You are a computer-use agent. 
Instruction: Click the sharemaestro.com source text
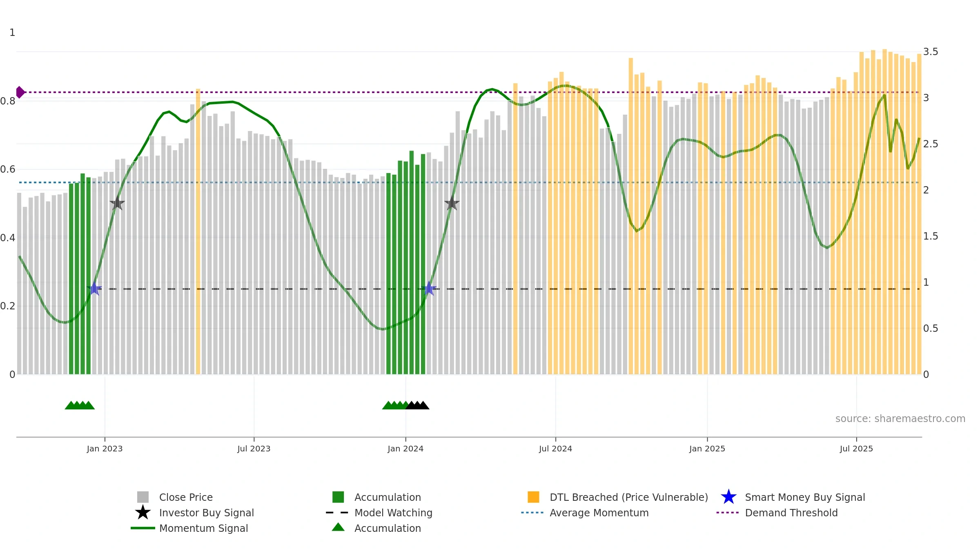pos(900,419)
